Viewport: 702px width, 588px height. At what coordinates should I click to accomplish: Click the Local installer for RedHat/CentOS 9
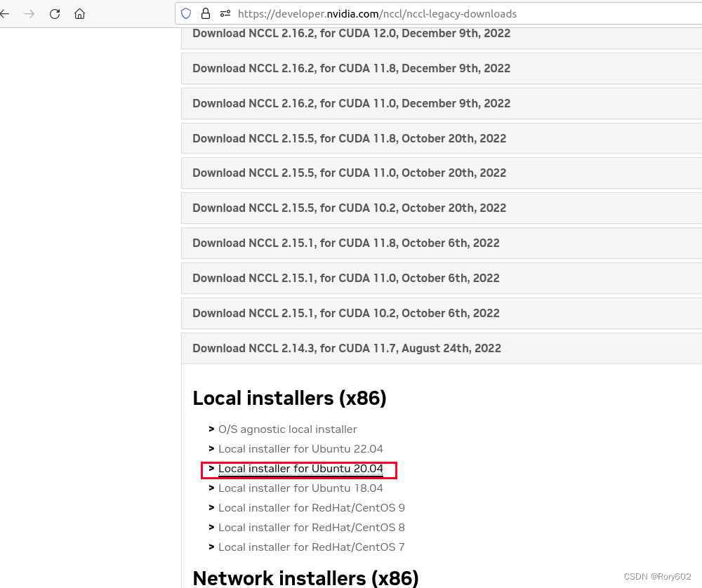(x=312, y=507)
